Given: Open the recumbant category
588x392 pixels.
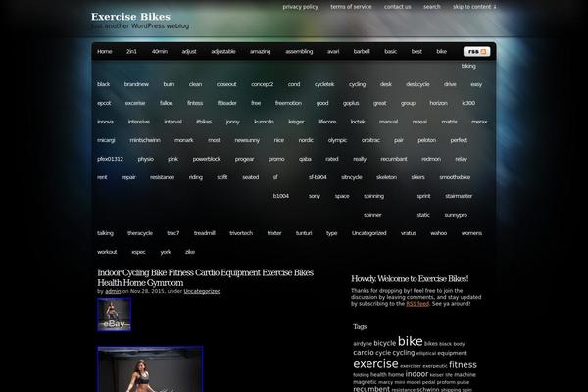Looking at the screenshot, I should 394,159.
